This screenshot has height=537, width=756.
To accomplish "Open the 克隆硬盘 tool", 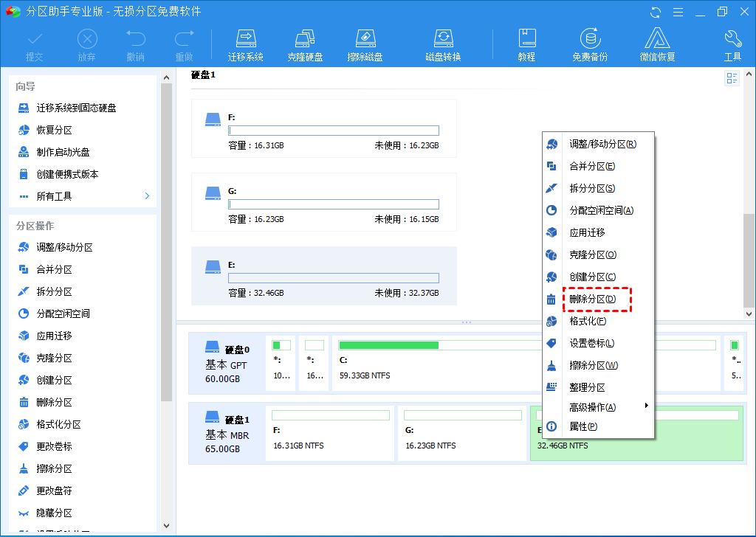I will tap(305, 46).
